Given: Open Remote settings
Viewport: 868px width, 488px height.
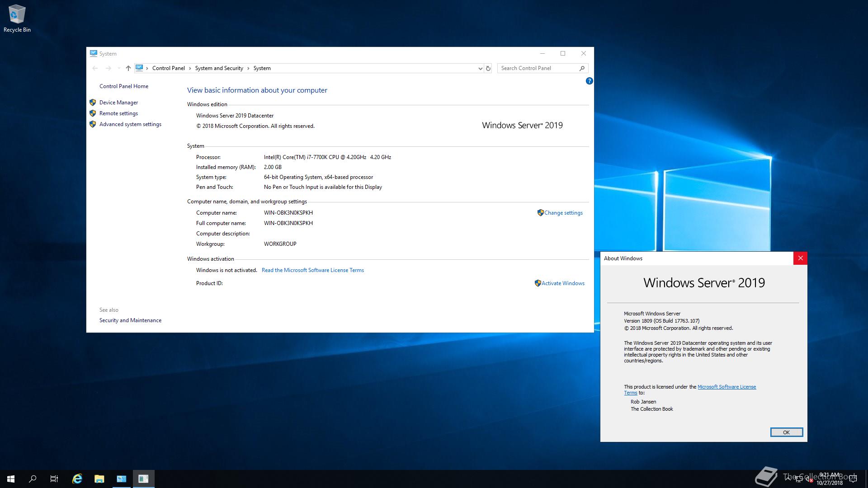Looking at the screenshot, I should 119,113.
